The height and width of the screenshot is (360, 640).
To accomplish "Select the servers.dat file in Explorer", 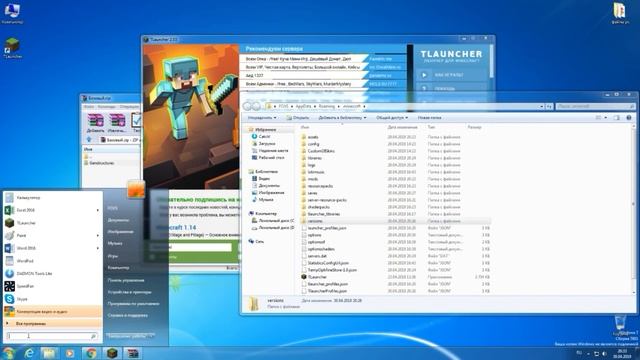I will pos(317,256).
